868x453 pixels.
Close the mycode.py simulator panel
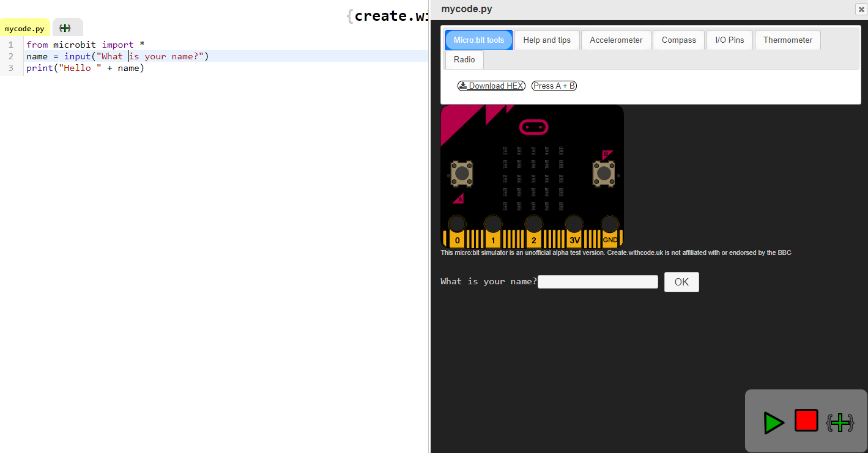(x=860, y=9)
